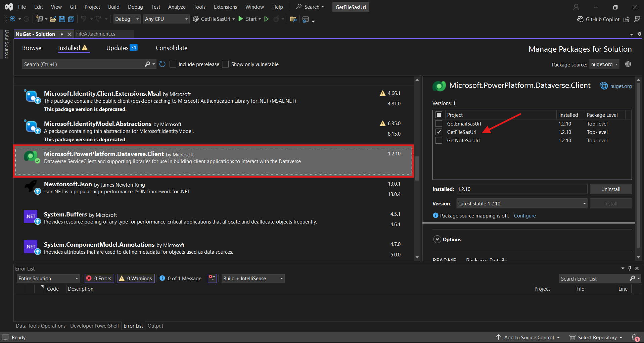Click the Configure link for source mapping

[524, 215]
